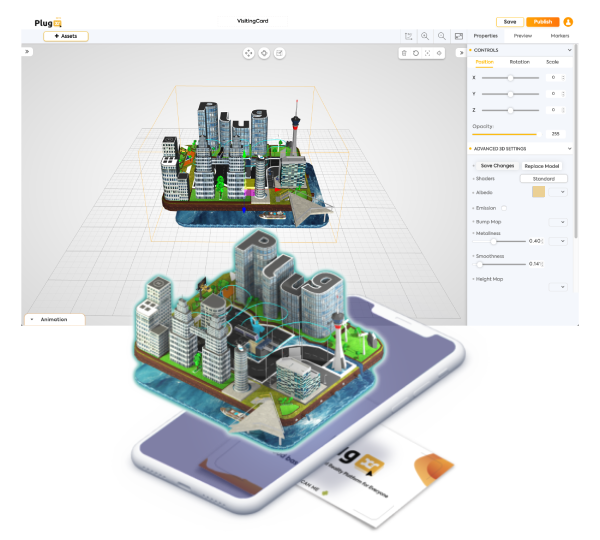Click the image view icon next to Properties
This screenshot has height=540, width=600.
point(459,36)
